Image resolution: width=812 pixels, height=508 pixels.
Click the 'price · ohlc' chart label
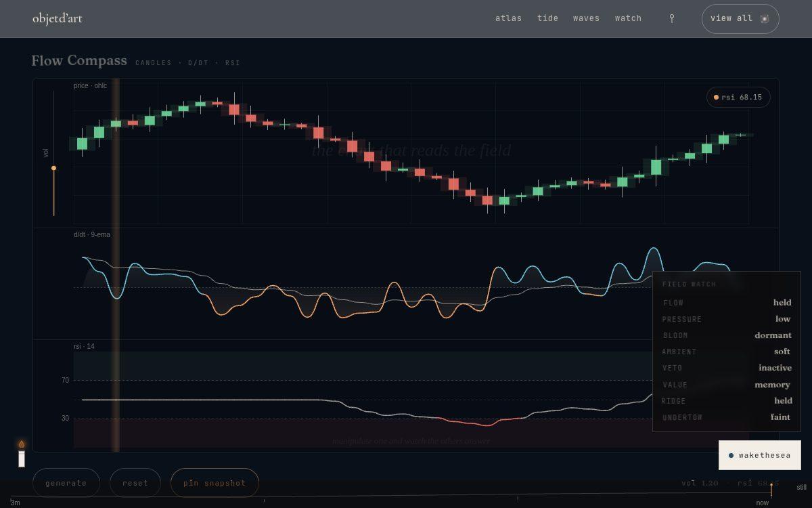pyautogui.click(x=90, y=86)
